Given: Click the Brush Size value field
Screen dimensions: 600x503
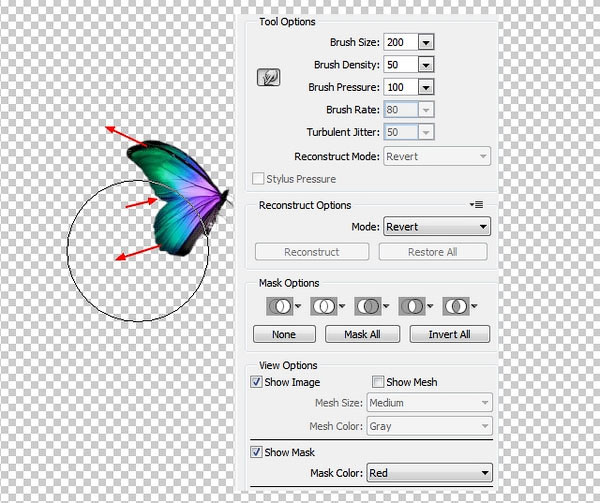Looking at the screenshot, I should [401, 42].
